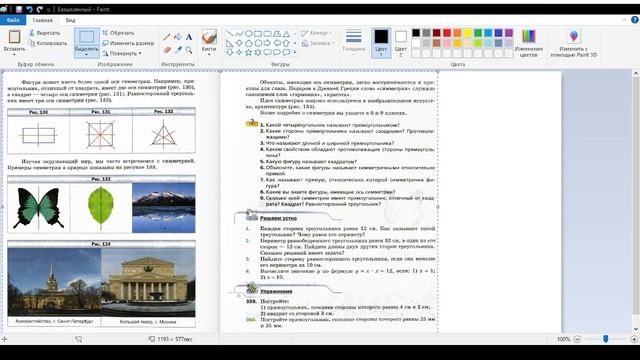Choose the Down arrow shape
Viewport: 640px width, 360px height.
coord(230,52)
